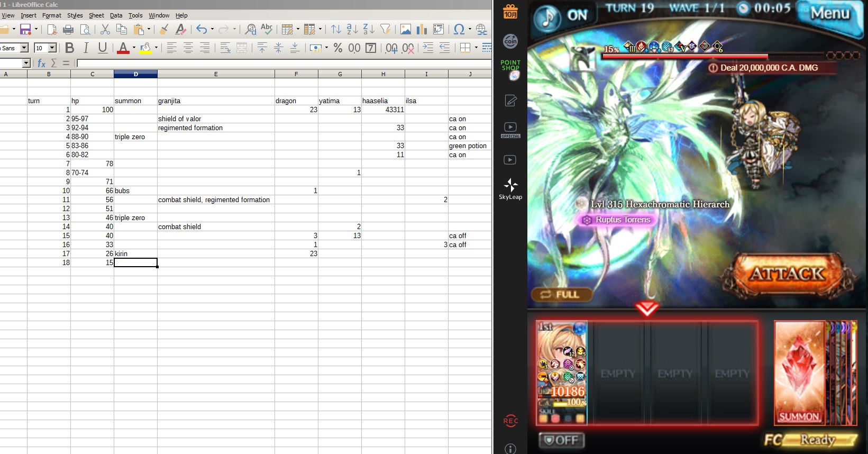Toggle underline formatting in Calc

102,48
